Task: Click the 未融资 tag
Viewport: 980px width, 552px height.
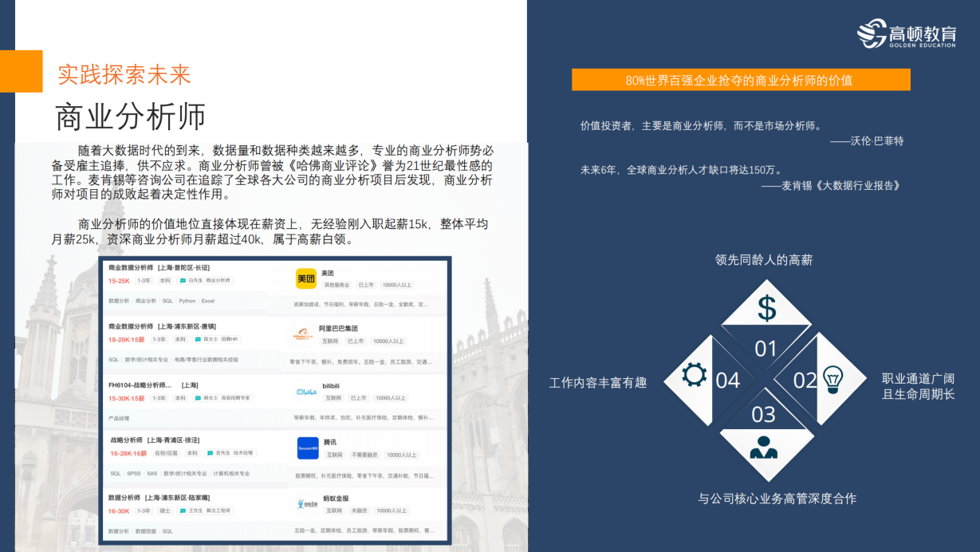Action: 358,510
